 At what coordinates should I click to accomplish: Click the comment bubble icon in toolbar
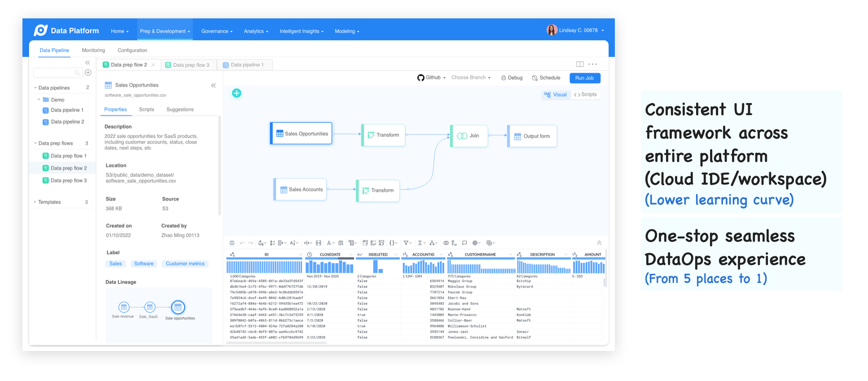pos(465,243)
